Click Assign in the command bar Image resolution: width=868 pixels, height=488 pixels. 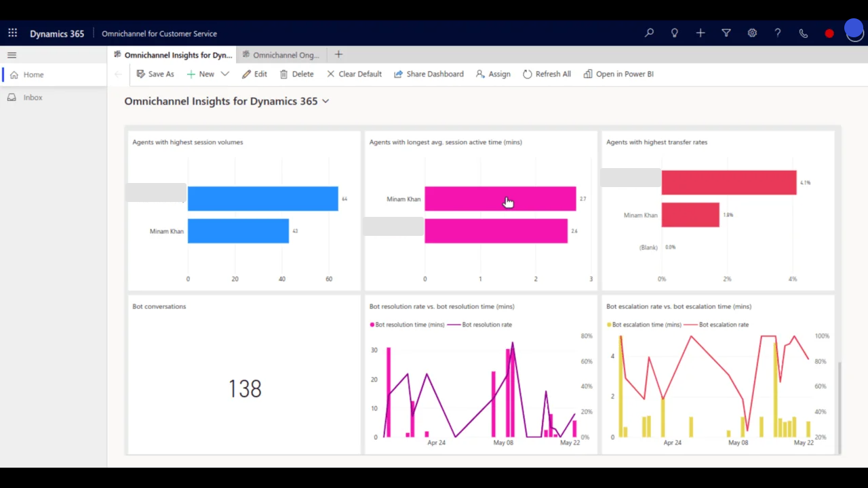pyautogui.click(x=493, y=74)
